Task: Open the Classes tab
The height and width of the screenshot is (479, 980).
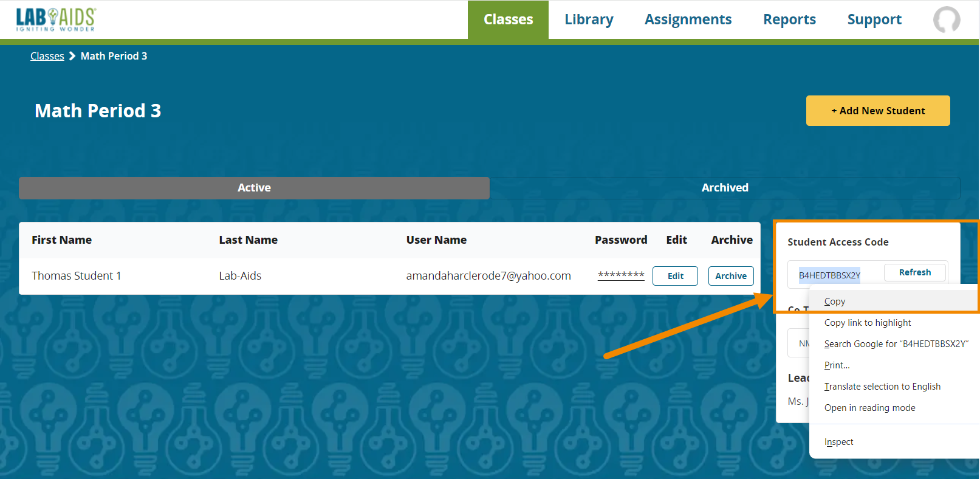Action: [x=508, y=19]
